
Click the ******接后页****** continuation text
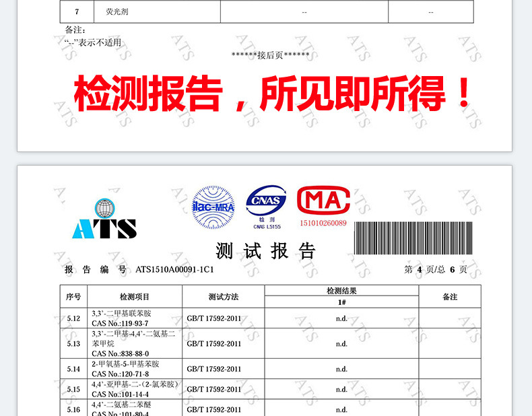point(271,55)
